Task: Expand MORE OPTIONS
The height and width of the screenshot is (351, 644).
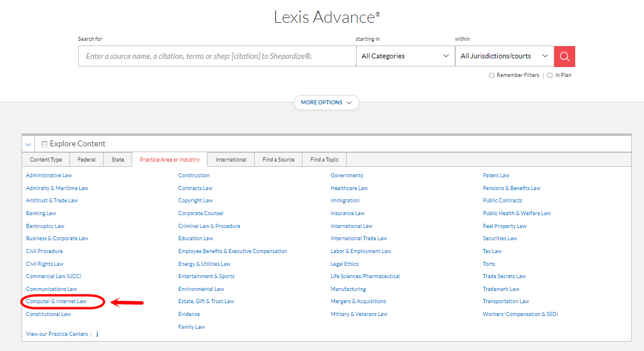Action: (326, 103)
